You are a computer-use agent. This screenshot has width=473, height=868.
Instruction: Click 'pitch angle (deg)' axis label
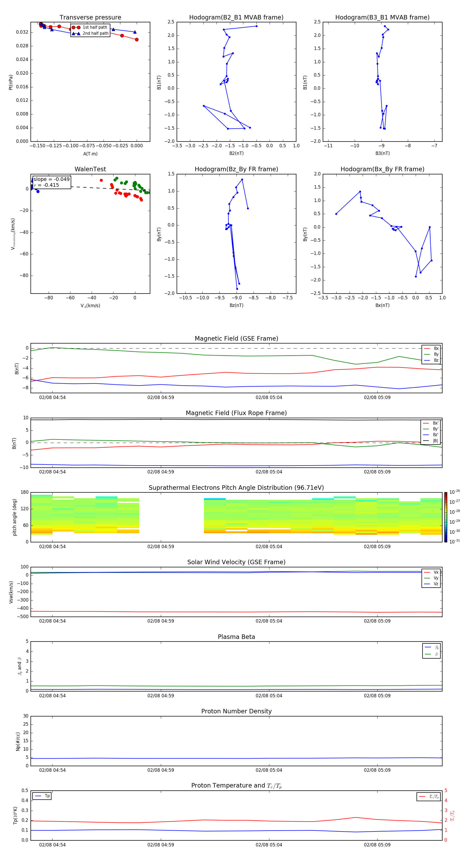coord(14,517)
